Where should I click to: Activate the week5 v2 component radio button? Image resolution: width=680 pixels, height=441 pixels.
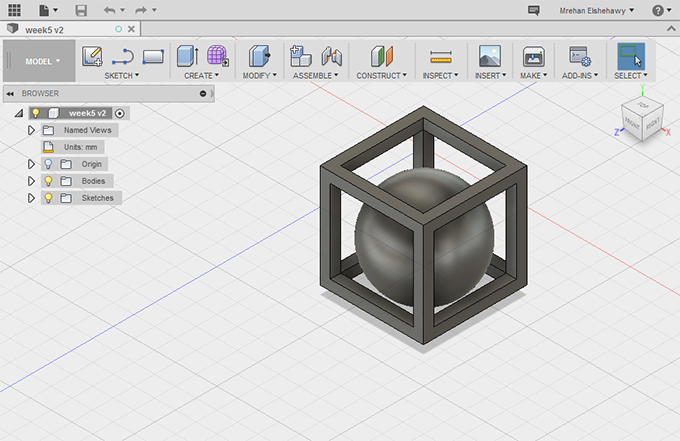[120, 113]
